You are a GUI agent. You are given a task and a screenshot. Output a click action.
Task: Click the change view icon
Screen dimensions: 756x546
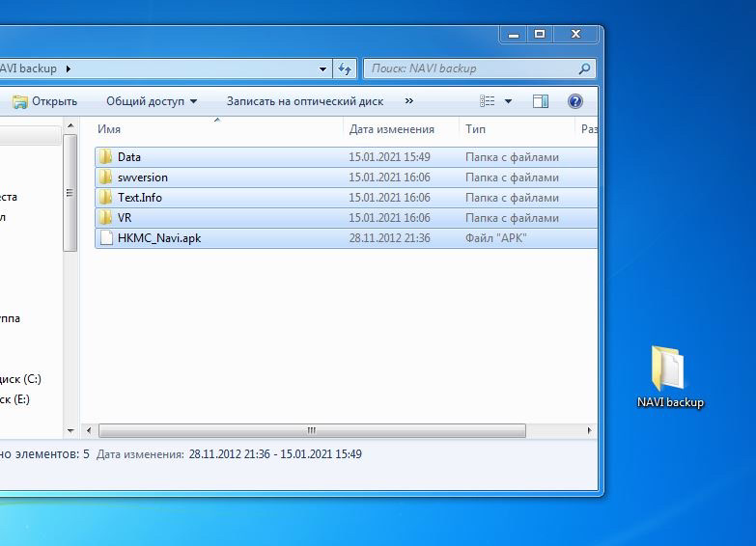pos(487,101)
